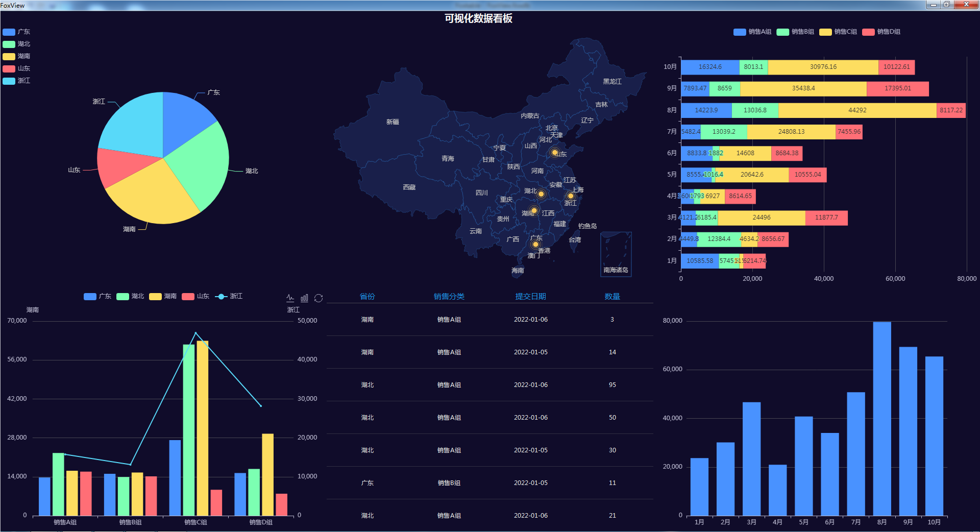Viewport: 980px width, 532px height.
Task: Toggle 山东 in the pie chart legend
Action: tap(16, 68)
